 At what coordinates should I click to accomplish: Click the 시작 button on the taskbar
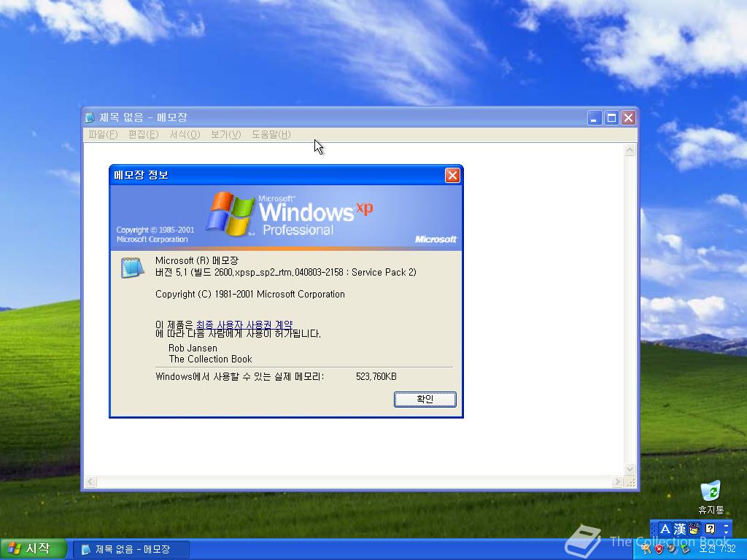(x=32, y=549)
